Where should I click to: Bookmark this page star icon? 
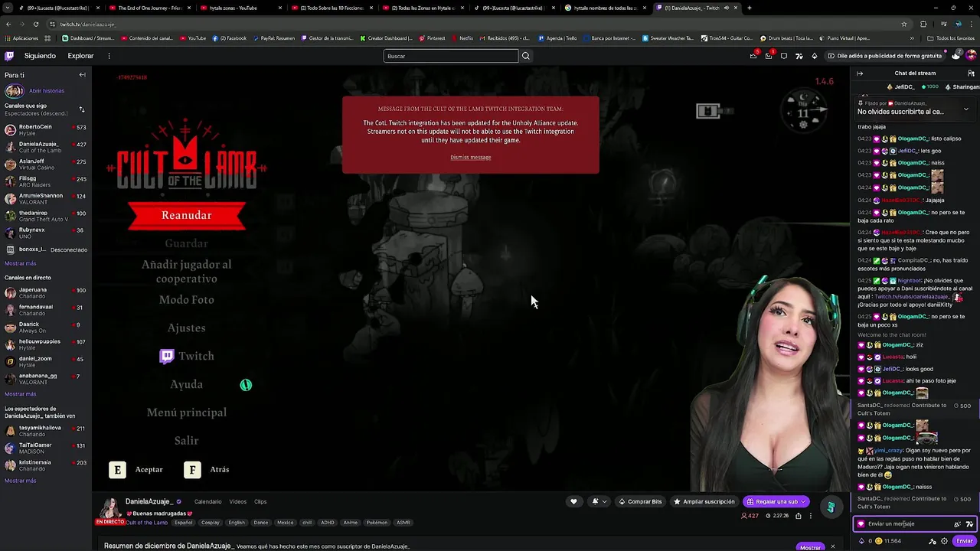[x=903, y=24]
